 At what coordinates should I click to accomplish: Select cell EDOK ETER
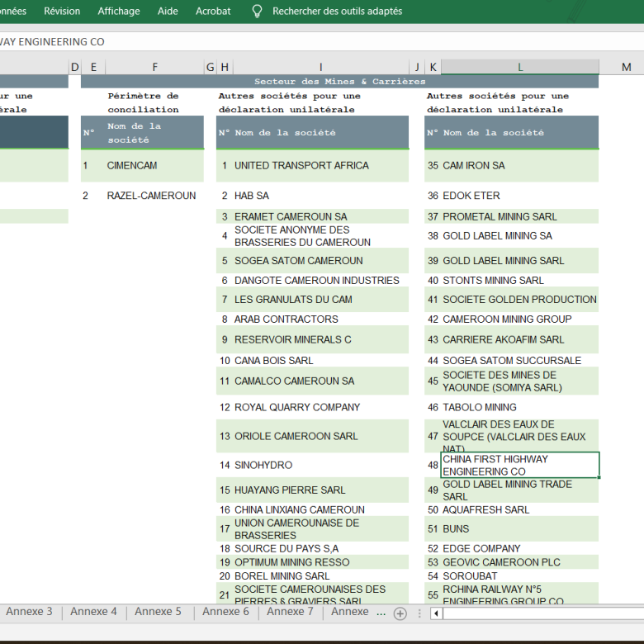(x=520, y=196)
